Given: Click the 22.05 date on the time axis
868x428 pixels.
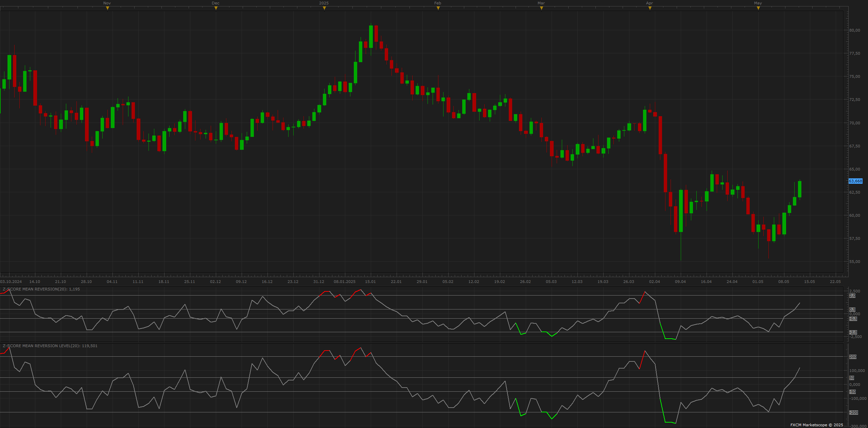Looking at the screenshot, I should pos(835,282).
